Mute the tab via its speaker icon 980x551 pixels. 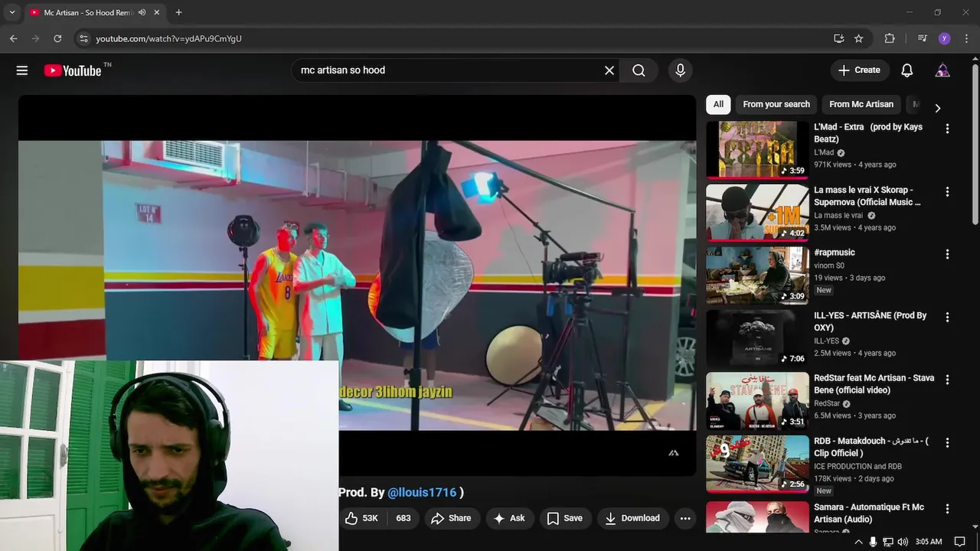[x=142, y=12]
